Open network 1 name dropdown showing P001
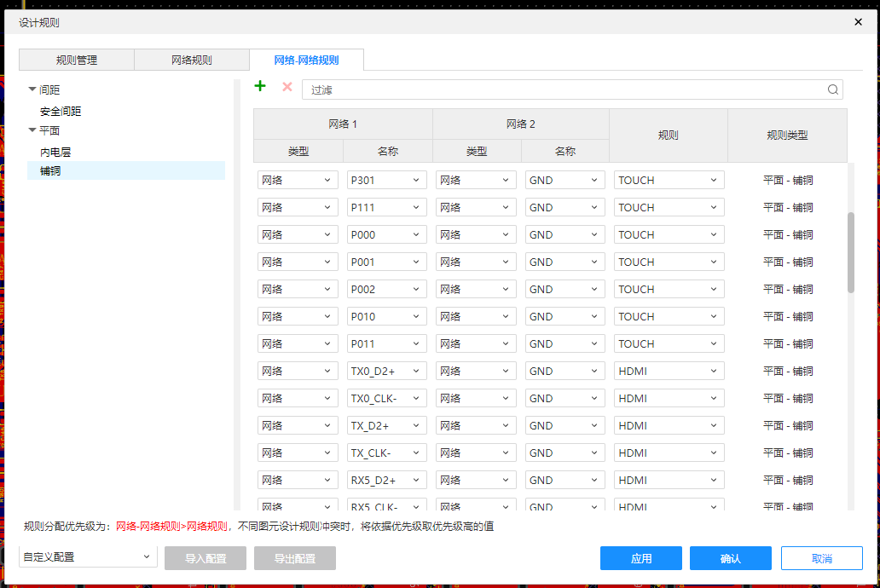Viewport: 880px width, 588px height. click(x=386, y=262)
